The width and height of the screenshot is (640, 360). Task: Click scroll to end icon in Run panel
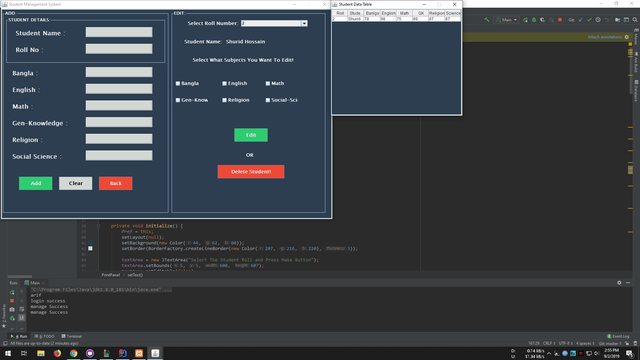click(22, 318)
